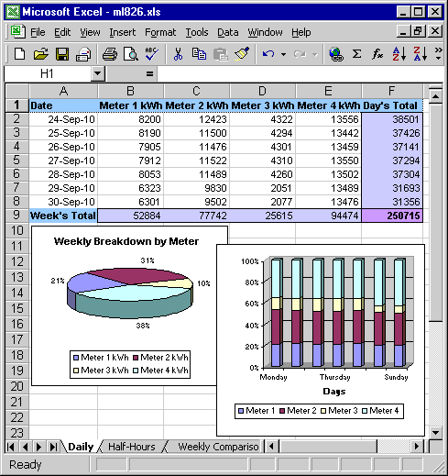Image resolution: width=448 pixels, height=476 pixels.
Task: Click the Weekly Breakdown by Meter chart title
Action: (126, 241)
